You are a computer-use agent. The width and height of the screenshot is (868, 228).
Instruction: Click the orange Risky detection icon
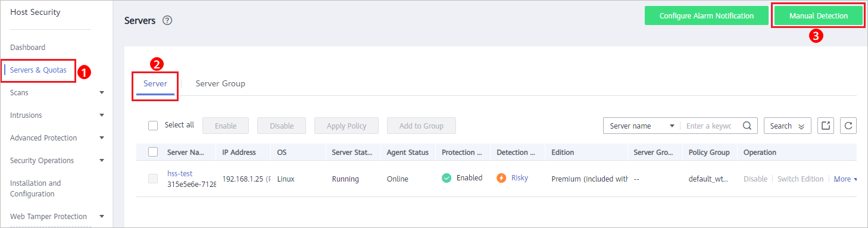(x=501, y=178)
